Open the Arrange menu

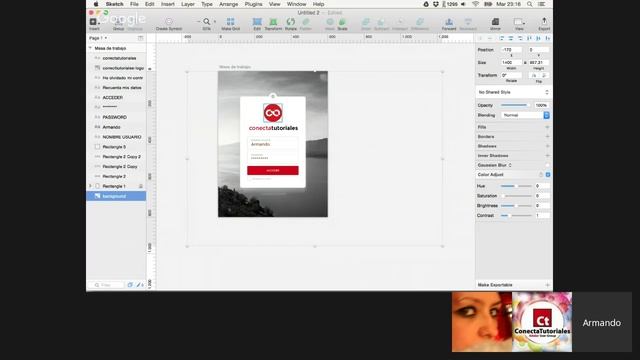pyautogui.click(x=229, y=4)
